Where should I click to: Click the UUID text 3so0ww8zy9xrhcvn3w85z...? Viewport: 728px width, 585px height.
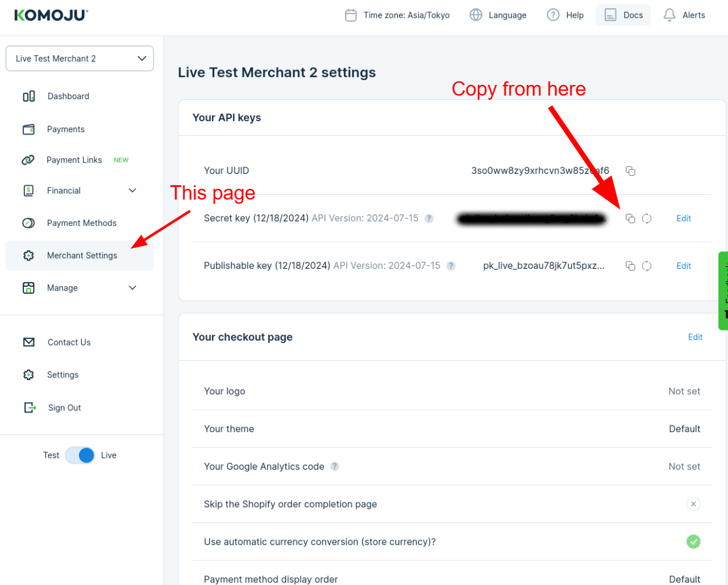click(540, 171)
